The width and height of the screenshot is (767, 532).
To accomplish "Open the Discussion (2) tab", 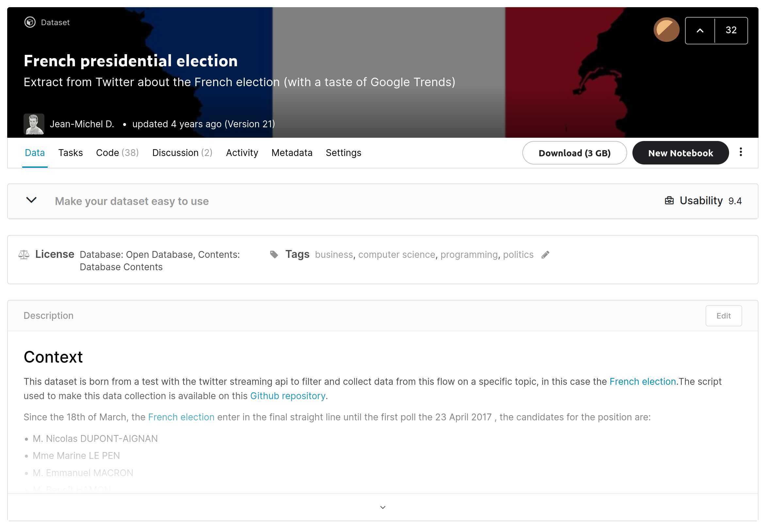I will coord(182,153).
